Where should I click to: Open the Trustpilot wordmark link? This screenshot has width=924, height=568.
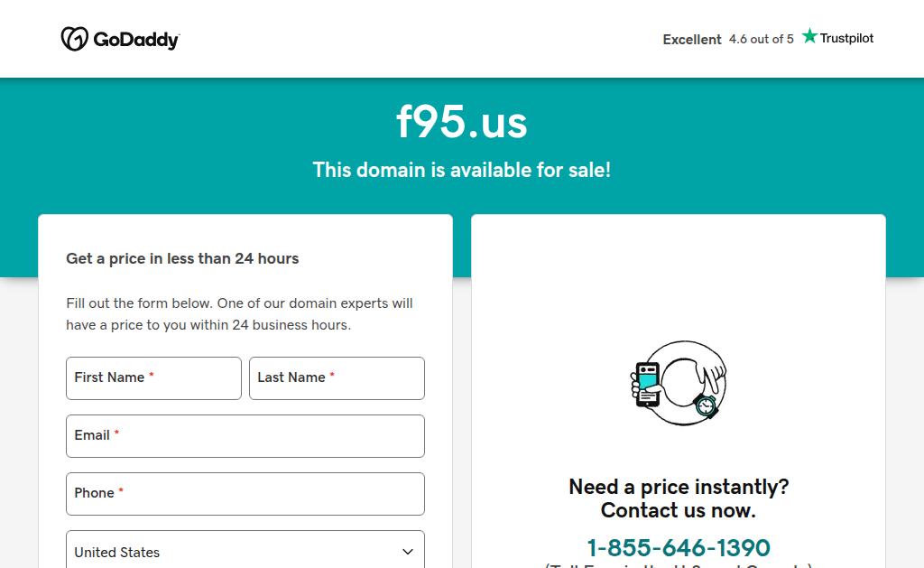(x=846, y=38)
